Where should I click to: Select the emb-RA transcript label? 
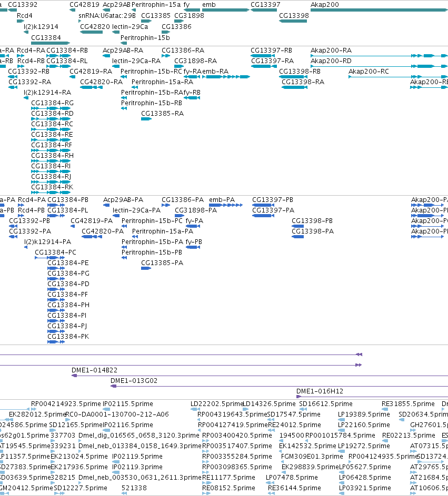(x=215, y=72)
